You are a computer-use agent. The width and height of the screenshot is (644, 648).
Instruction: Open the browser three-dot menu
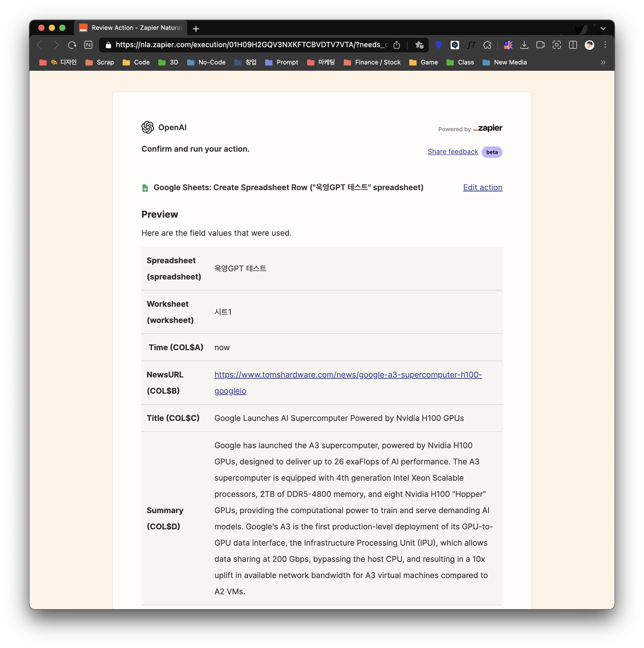[x=605, y=45]
